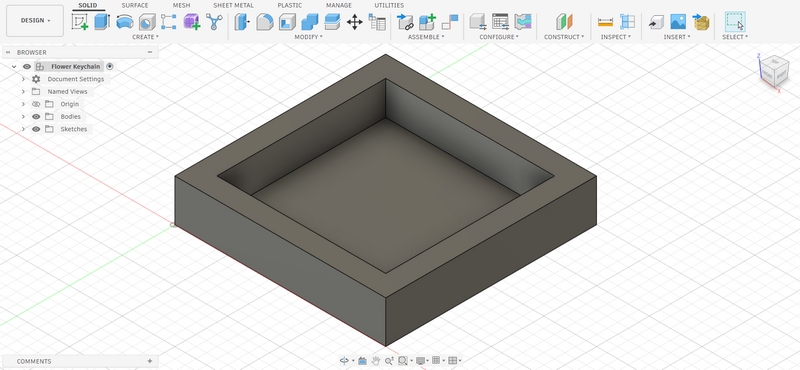Switch to the Manage tab

339,5
